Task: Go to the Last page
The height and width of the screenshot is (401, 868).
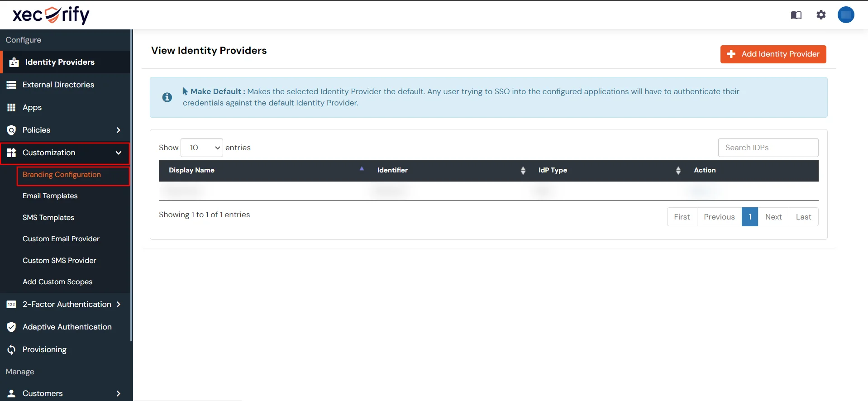Action: click(804, 217)
